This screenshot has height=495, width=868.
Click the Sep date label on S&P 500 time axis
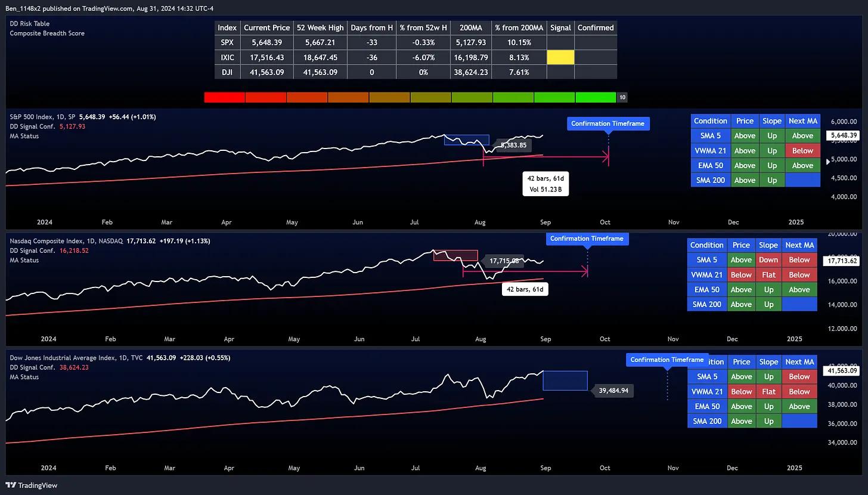pos(545,222)
